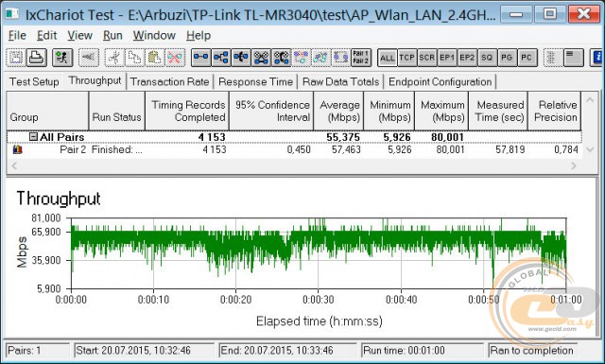The height and width of the screenshot is (364, 605).
Task: Click the Print toolbar icon
Action: [37, 58]
